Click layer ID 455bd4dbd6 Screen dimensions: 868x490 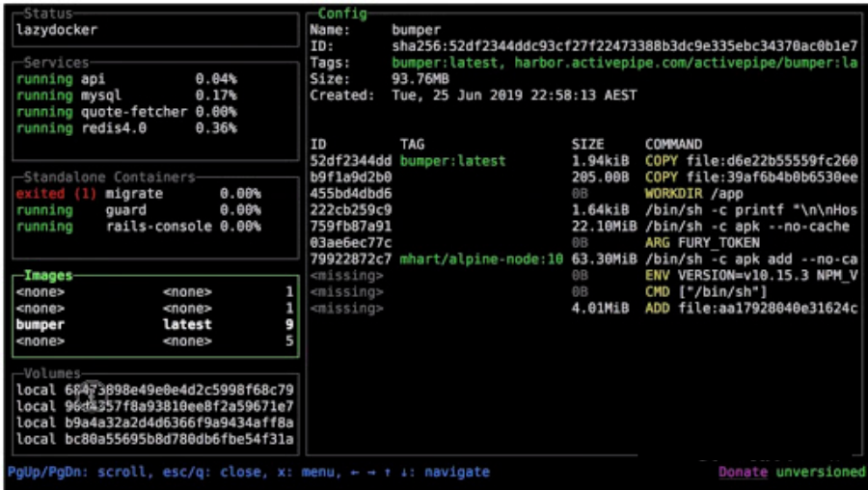(x=351, y=194)
